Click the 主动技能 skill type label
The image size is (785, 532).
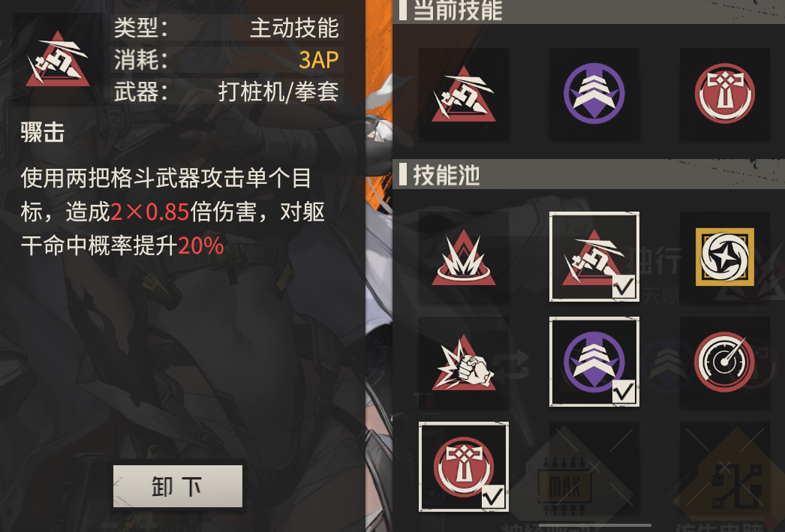pos(294,28)
